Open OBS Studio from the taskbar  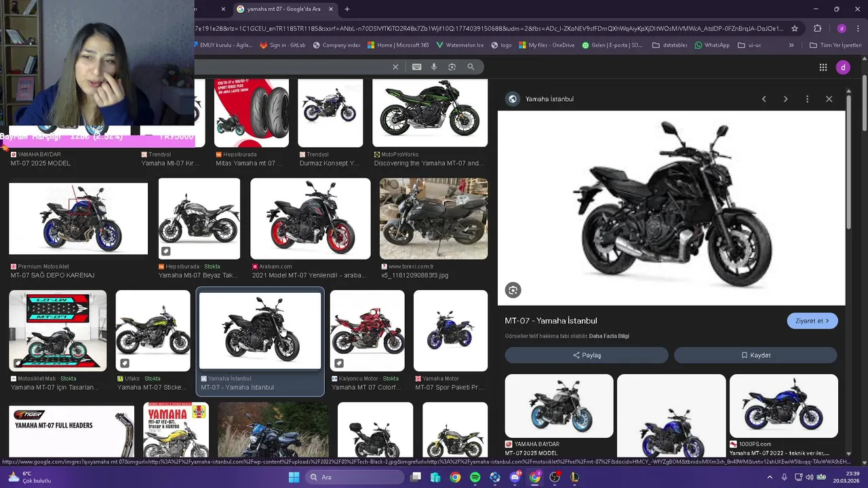[555, 477]
